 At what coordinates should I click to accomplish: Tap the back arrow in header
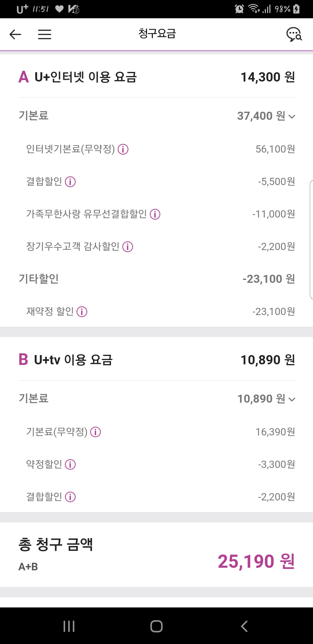tap(15, 34)
